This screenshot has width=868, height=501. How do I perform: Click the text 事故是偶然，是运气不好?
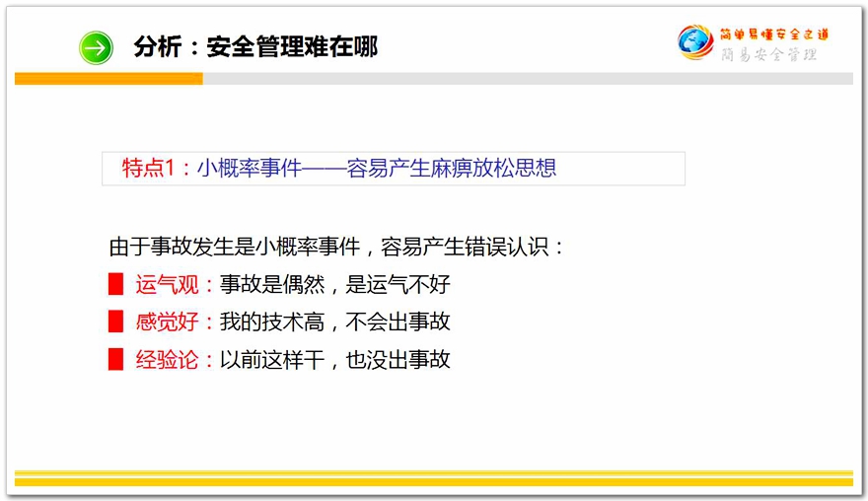pos(335,285)
